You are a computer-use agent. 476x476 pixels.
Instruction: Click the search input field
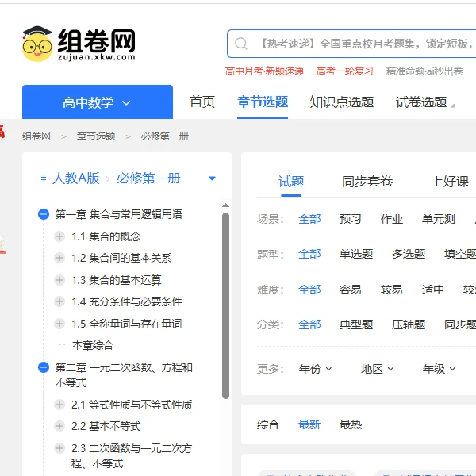tap(351, 44)
